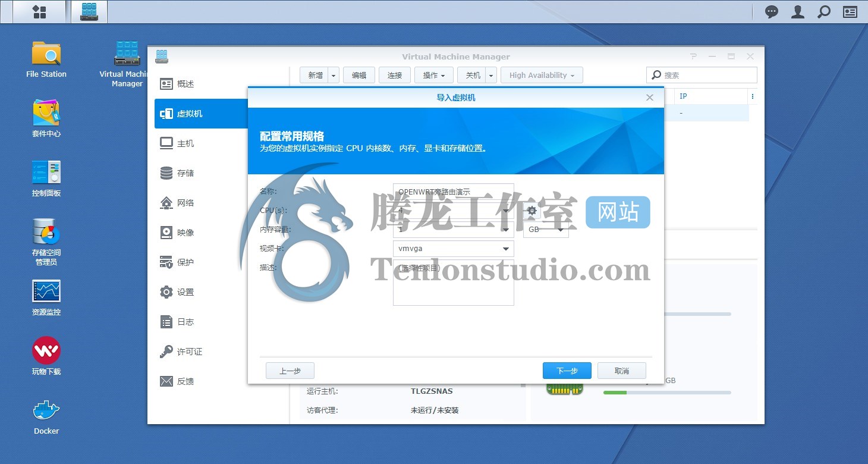868x464 pixels.
Task: Click the 编辑 edit button
Action: 359,75
